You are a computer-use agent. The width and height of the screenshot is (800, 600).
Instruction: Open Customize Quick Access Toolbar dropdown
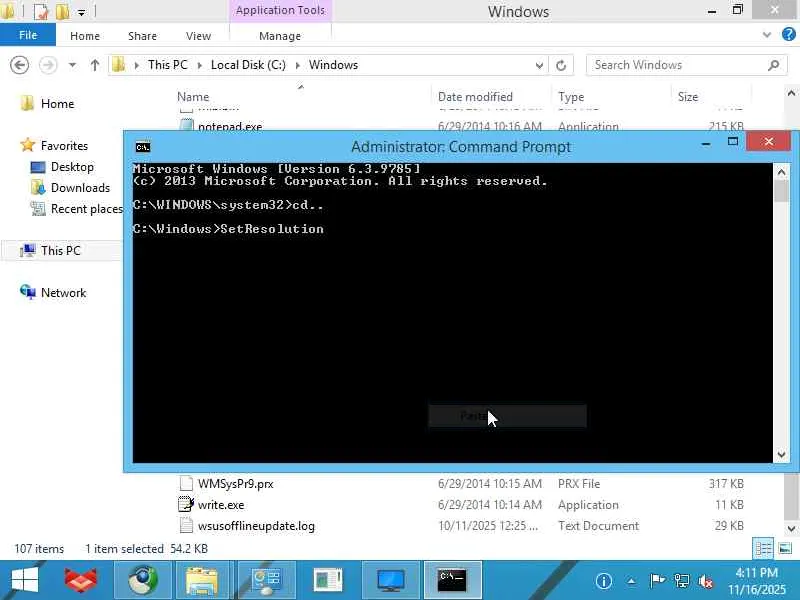coord(81,12)
